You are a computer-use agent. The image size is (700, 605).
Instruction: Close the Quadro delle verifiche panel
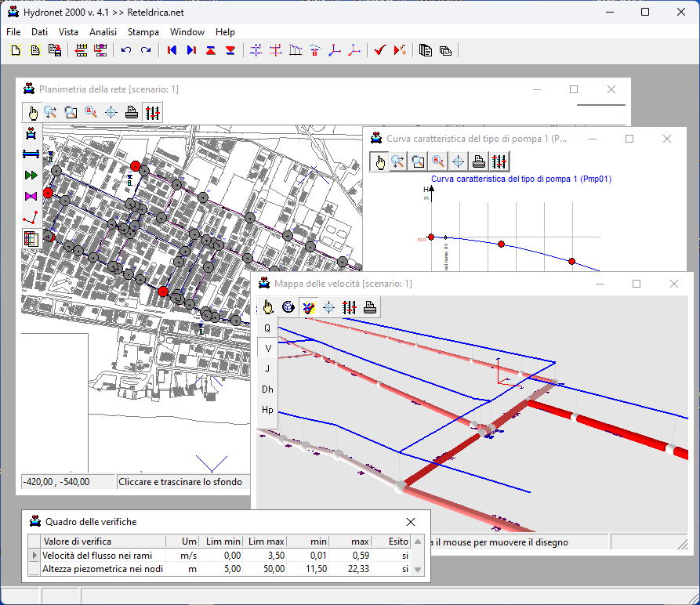(x=411, y=522)
